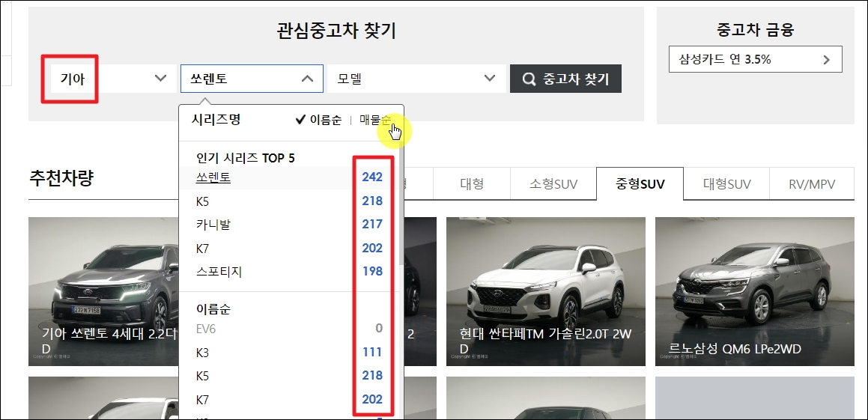Switch to the 대형 tab

471,183
